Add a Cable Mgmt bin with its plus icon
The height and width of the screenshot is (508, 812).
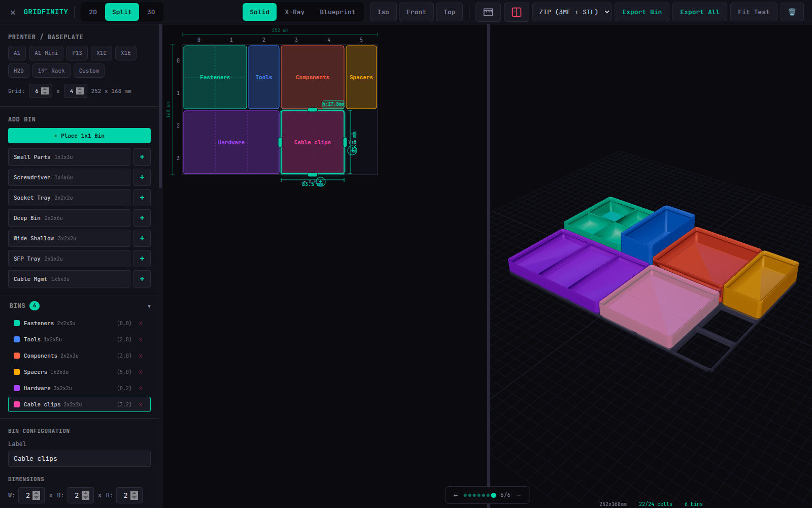[x=142, y=279]
